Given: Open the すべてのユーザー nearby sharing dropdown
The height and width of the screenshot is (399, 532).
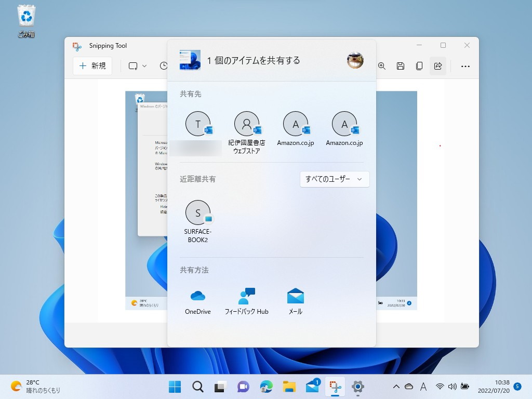Looking at the screenshot, I should (x=334, y=179).
